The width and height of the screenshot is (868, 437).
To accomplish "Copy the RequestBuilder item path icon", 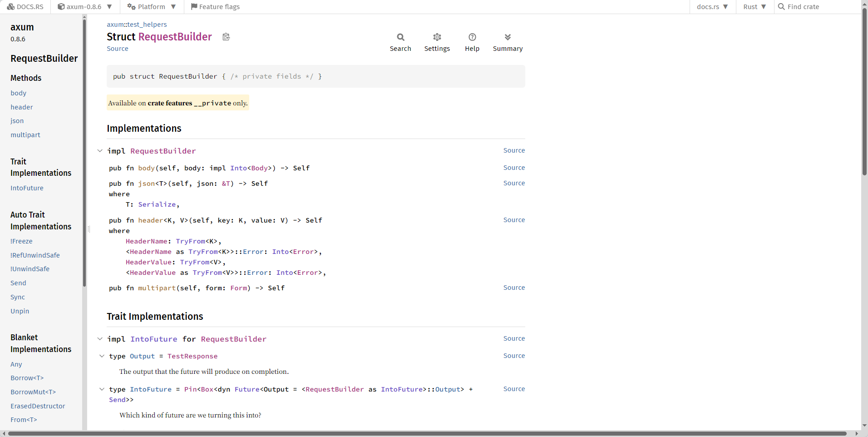I will pyautogui.click(x=226, y=37).
